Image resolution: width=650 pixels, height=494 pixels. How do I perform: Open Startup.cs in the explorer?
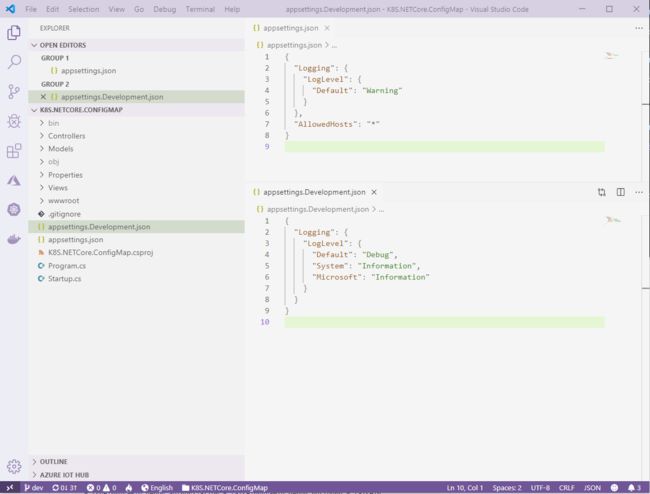point(137,279)
